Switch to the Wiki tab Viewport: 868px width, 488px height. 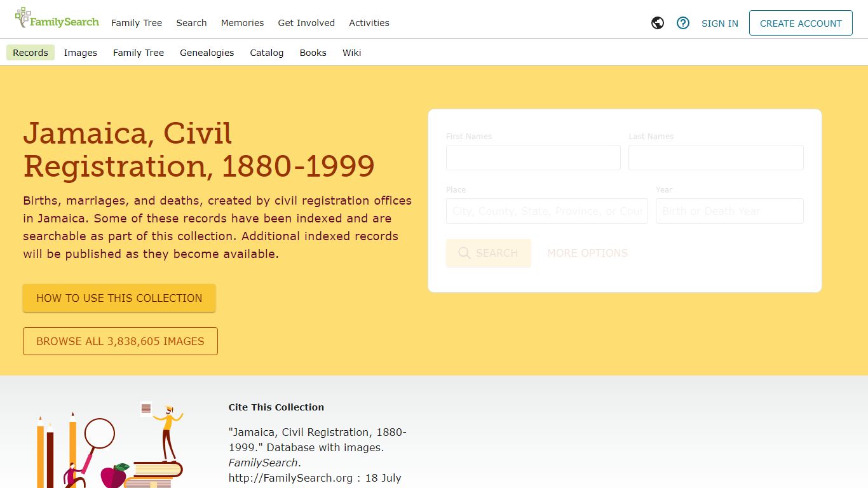[x=352, y=53]
